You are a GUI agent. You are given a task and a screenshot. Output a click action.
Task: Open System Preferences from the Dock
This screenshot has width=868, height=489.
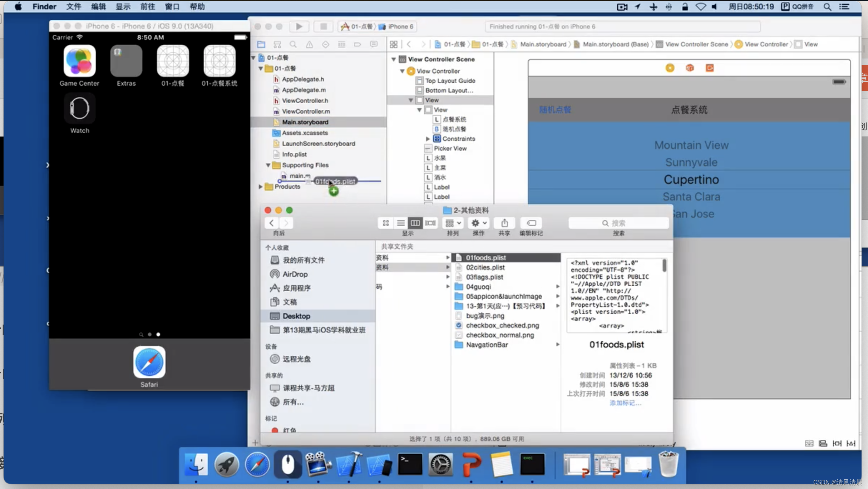coord(440,464)
